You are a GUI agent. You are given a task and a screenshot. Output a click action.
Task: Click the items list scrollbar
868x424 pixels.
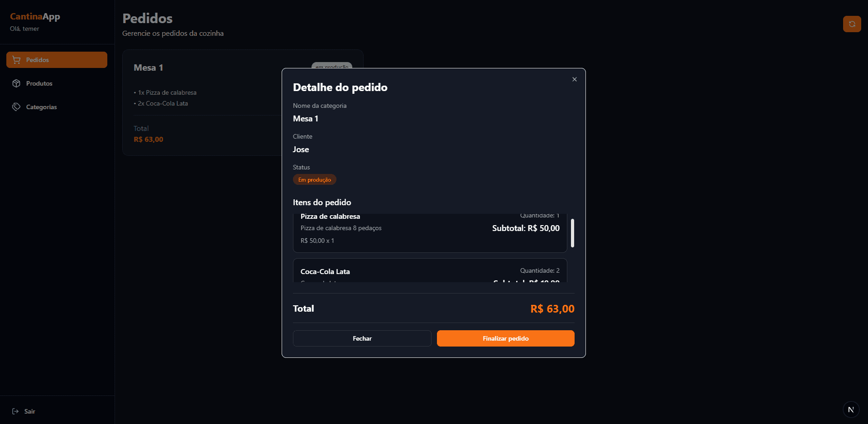[x=572, y=233]
